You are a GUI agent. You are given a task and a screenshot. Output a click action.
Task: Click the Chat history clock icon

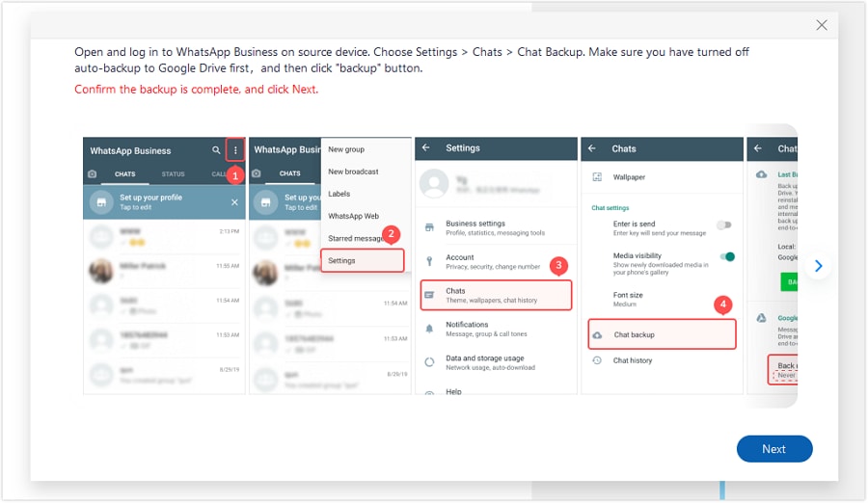597,360
